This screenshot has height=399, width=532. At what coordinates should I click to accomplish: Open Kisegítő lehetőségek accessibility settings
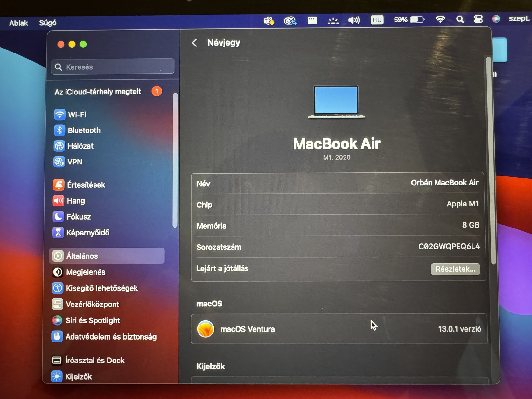(95, 288)
